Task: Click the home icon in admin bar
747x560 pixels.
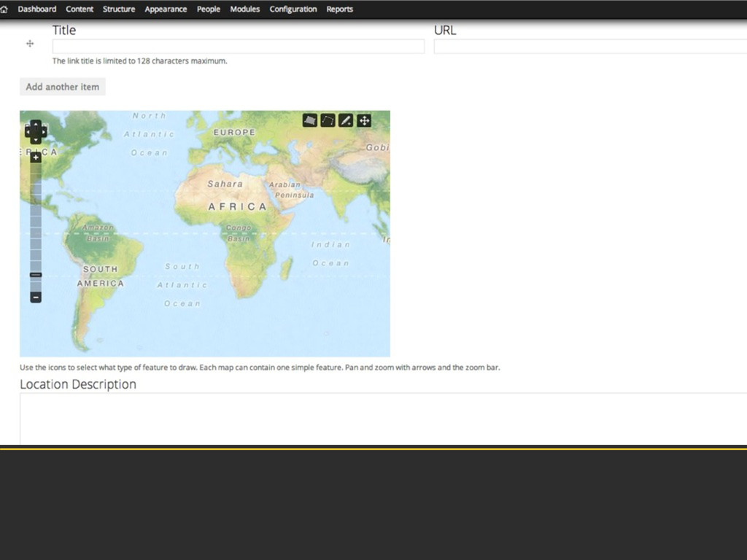Action: pyautogui.click(x=4, y=9)
